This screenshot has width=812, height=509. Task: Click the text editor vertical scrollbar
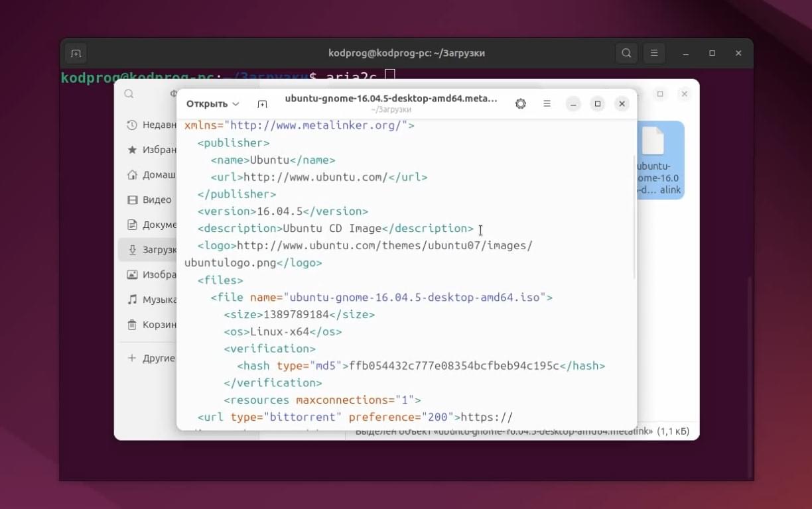[x=635, y=217]
